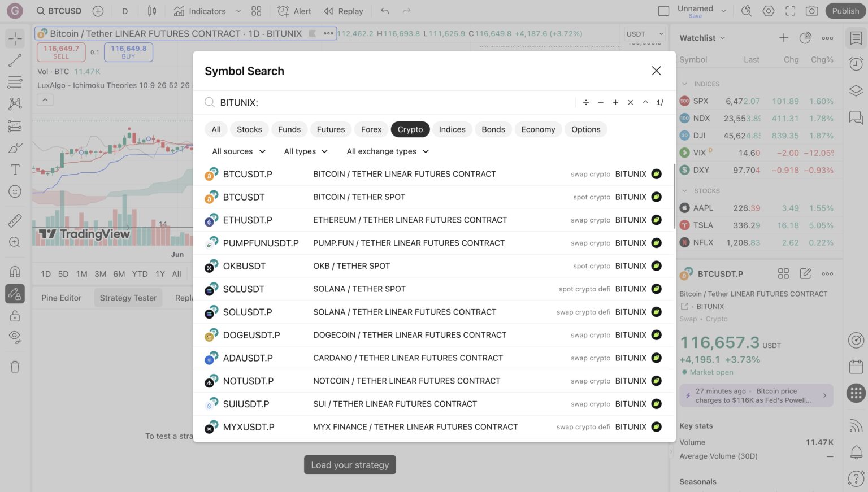Enable the Crypto filter in Symbol Search

(x=410, y=129)
